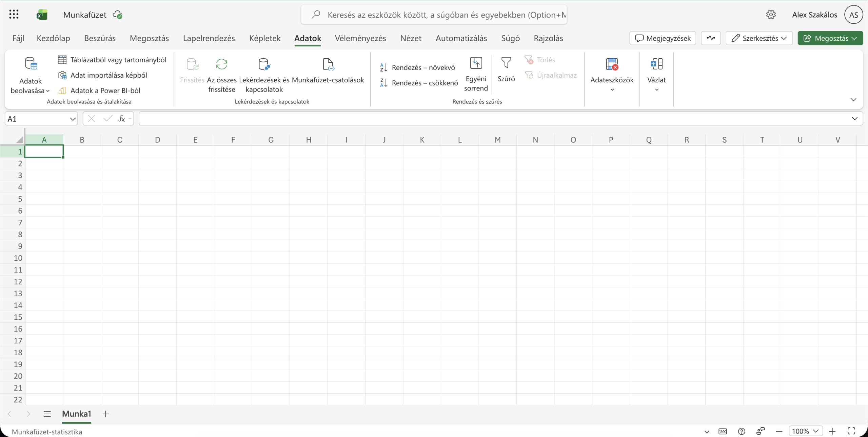Click Adat importálása képből
Viewport: 868px width, 437px height.
coord(108,75)
